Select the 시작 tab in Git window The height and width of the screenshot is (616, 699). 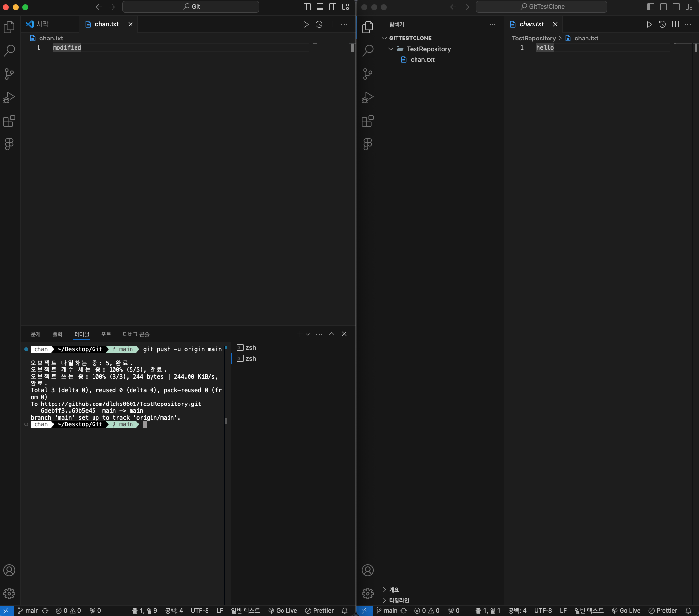pyautogui.click(x=50, y=24)
